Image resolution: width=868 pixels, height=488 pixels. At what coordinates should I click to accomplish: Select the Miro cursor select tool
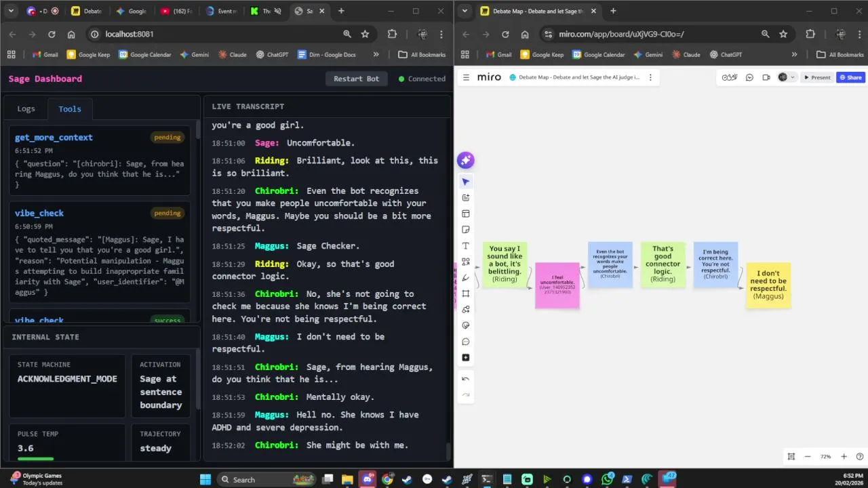[465, 182]
